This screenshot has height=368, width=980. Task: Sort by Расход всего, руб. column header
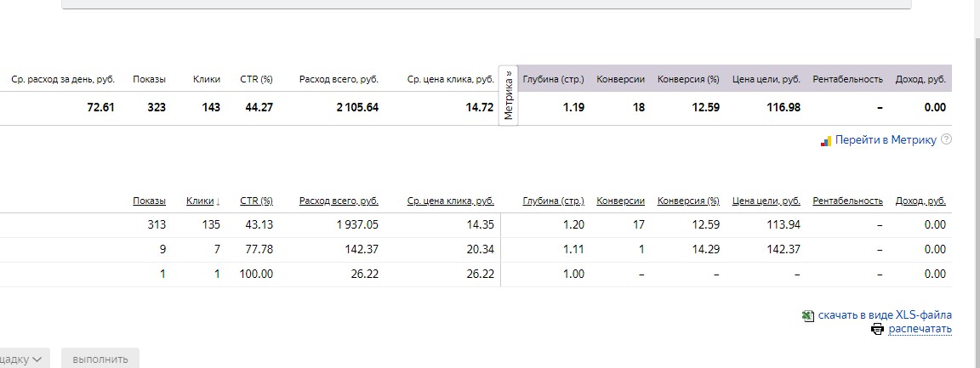339,201
